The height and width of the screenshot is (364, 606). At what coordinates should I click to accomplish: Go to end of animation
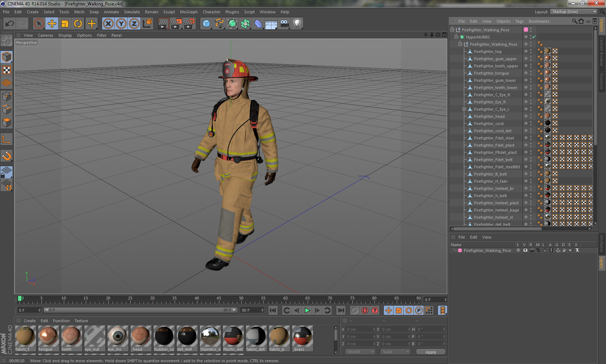coord(341,310)
